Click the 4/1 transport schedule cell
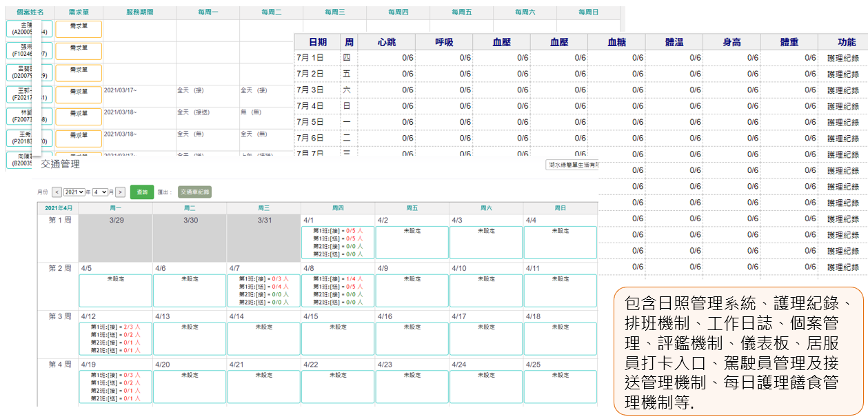Screen dimensions: 868x419 (x=338, y=243)
